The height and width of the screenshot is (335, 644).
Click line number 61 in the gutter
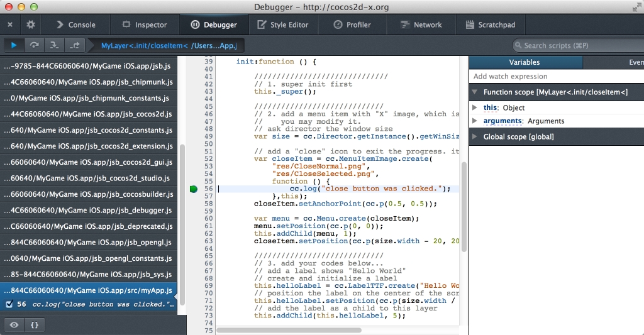(x=209, y=226)
